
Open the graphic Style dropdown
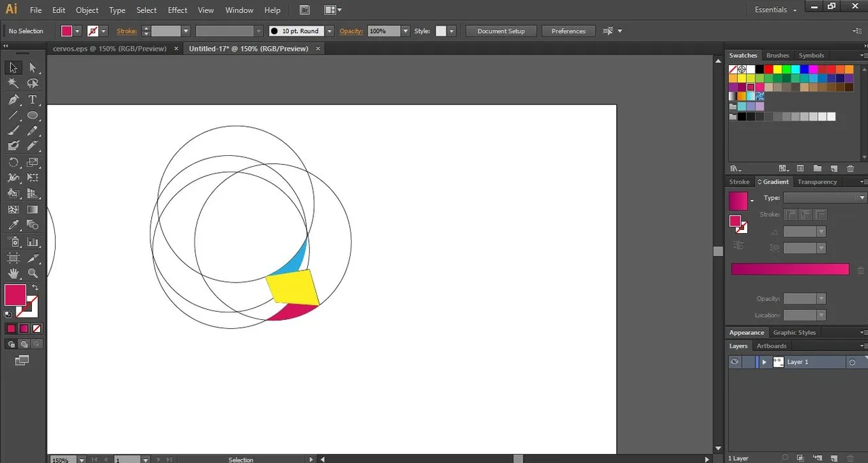point(452,31)
